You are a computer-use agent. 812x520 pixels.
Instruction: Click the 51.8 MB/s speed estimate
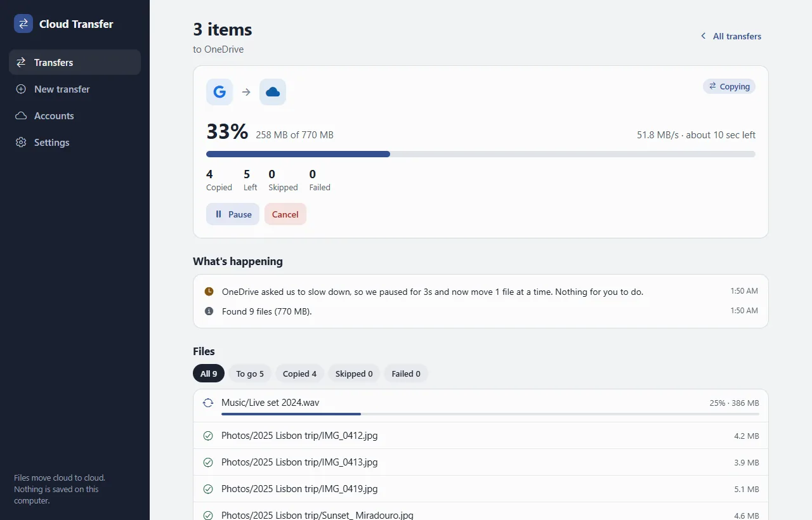pos(696,135)
